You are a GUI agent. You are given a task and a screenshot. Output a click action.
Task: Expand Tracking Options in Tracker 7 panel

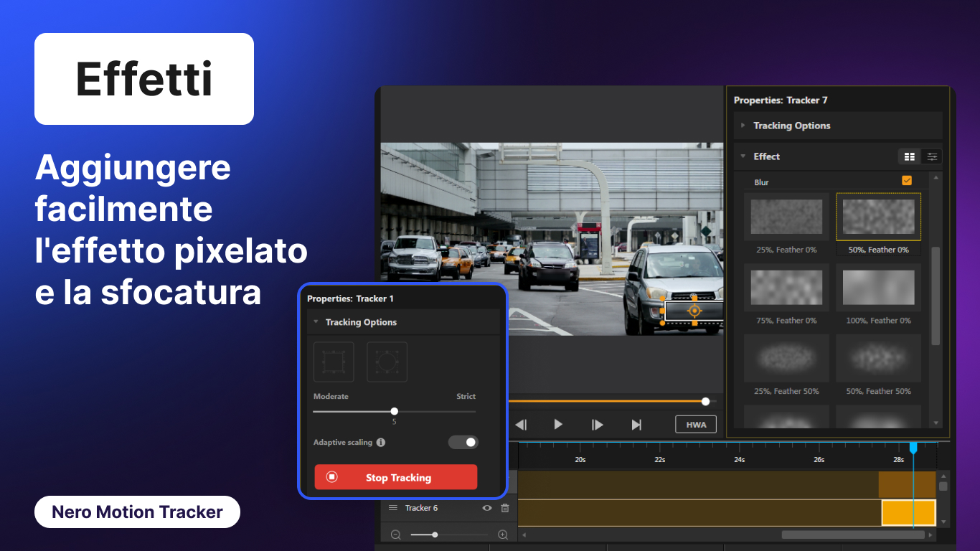[x=743, y=126]
